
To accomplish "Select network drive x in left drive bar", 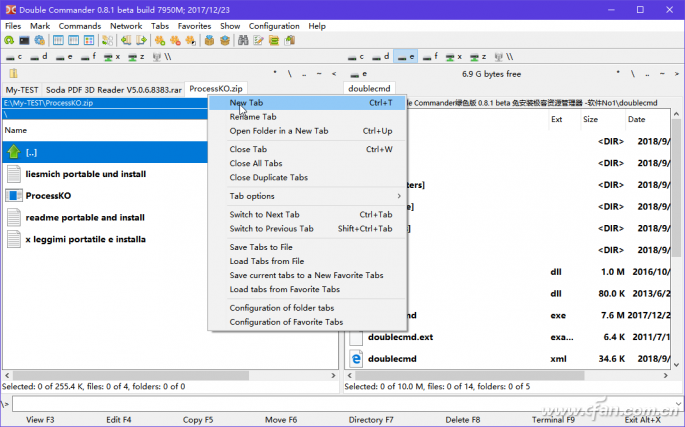I will [112, 57].
